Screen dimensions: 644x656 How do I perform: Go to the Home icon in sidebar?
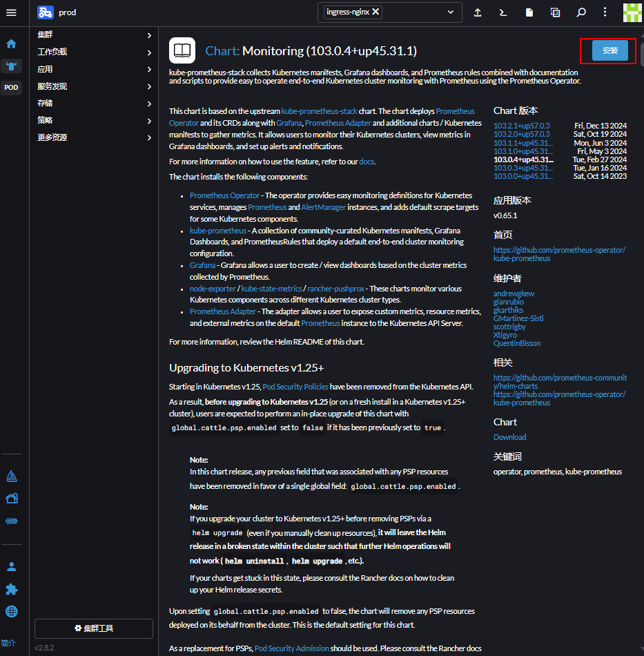click(x=11, y=44)
